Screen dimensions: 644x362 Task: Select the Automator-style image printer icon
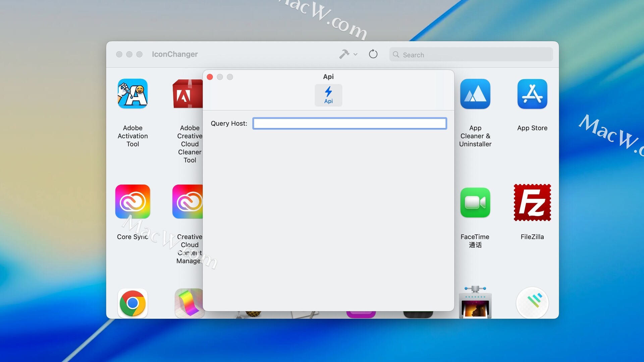475,302
